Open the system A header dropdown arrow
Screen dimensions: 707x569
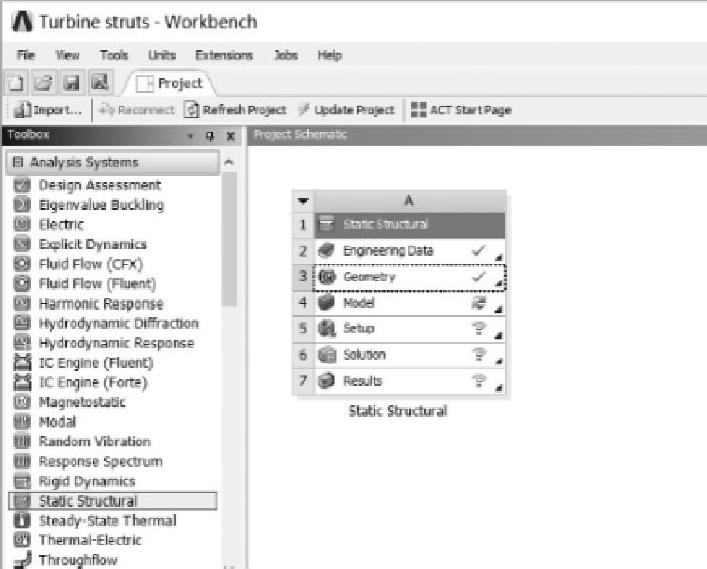303,201
